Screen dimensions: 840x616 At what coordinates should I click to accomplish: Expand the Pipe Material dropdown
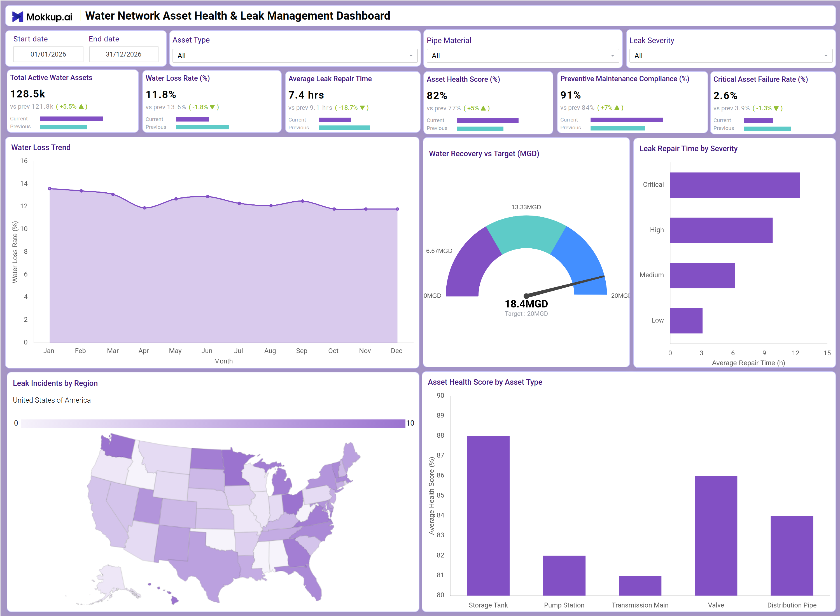pyautogui.click(x=522, y=56)
